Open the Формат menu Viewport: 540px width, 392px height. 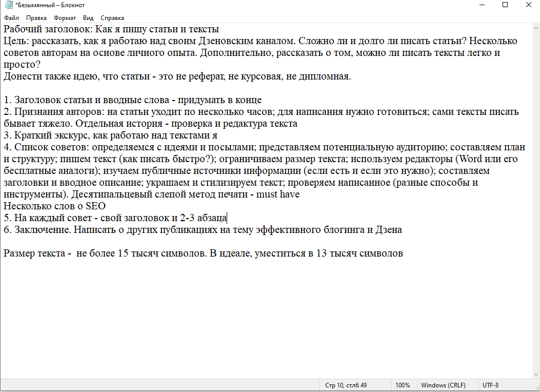click(65, 18)
